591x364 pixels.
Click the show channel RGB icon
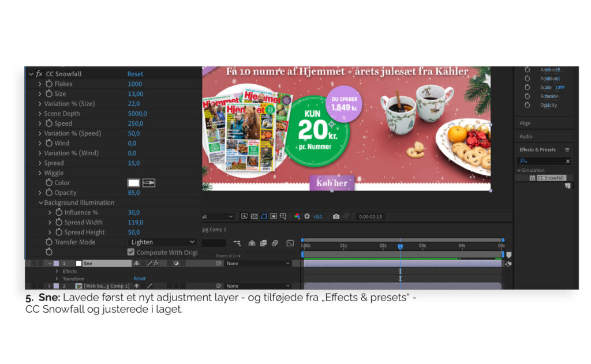coord(297,216)
